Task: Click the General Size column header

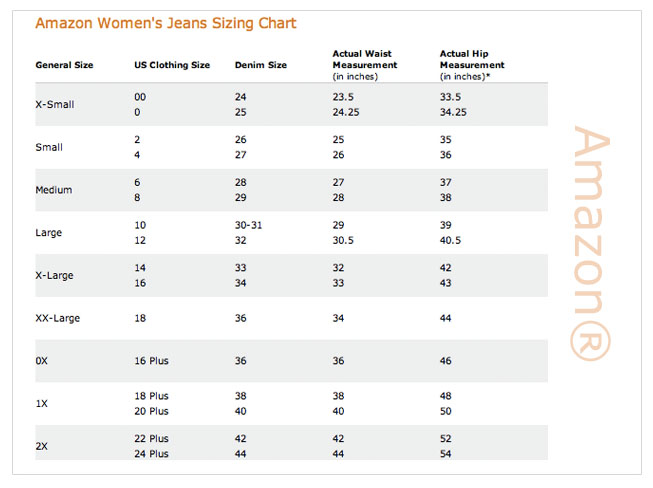Action: [x=64, y=65]
